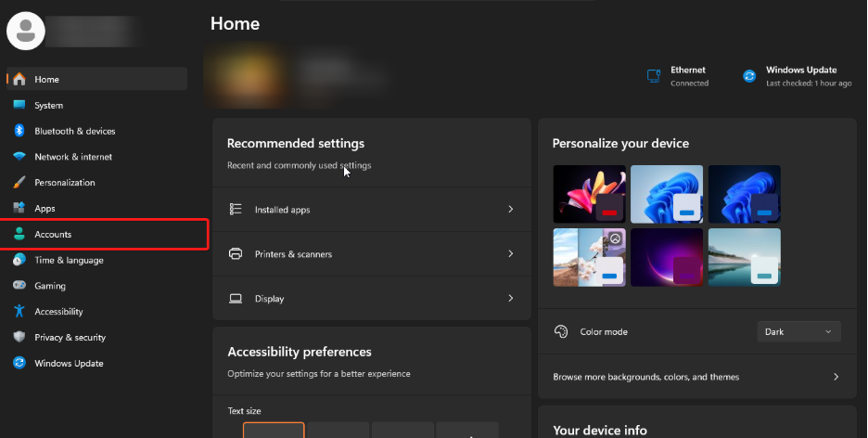Go to Time & language settings
This screenshot has width=868, height=438.
tap(69, 261)
